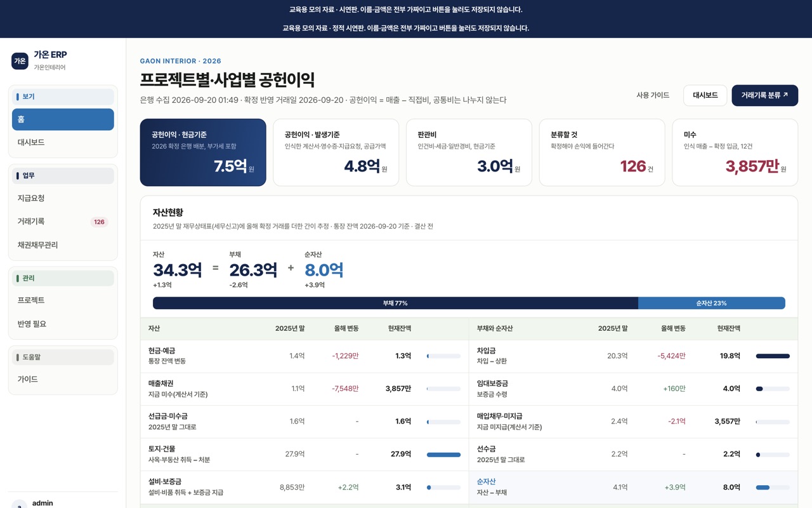
Task: Click the 관리 sidebar section header
Action: [63, 278]
